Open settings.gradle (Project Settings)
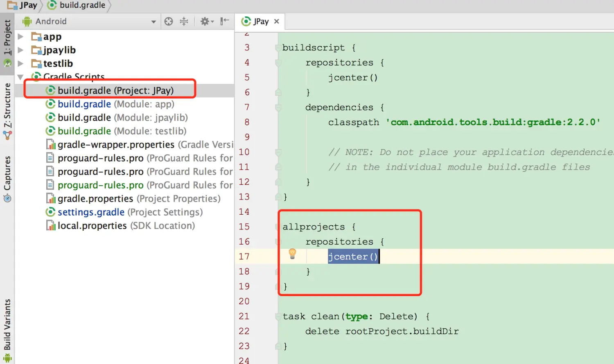Image resolution: width=614 pixels, height=364 pixels. [x=124, y=212]
